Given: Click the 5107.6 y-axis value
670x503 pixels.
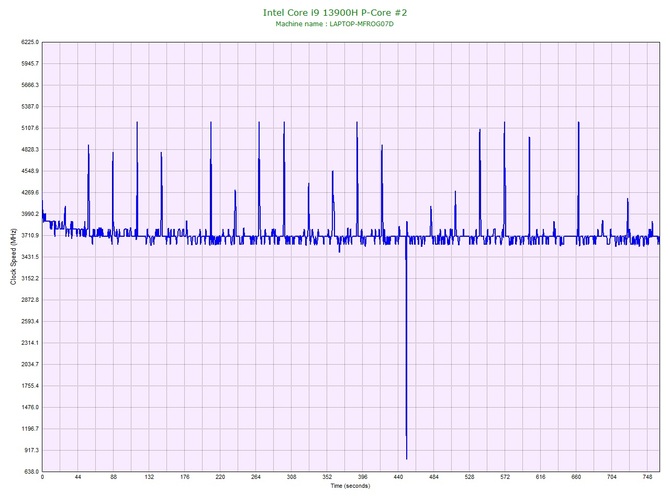Looking at the screenshot, I should click(x=30, y=128).
